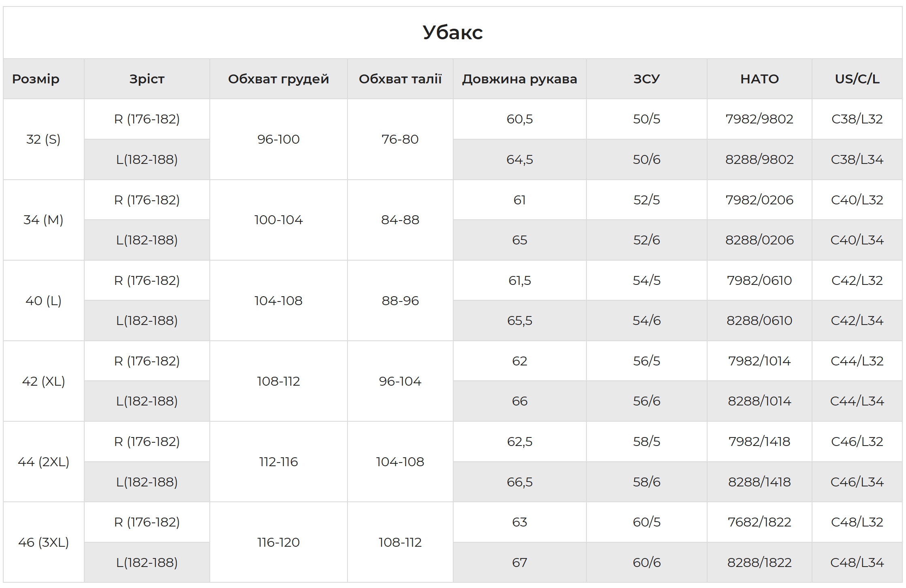906x588 pixels.
Task: Click the НАТО column header
Action: [759, 79]
